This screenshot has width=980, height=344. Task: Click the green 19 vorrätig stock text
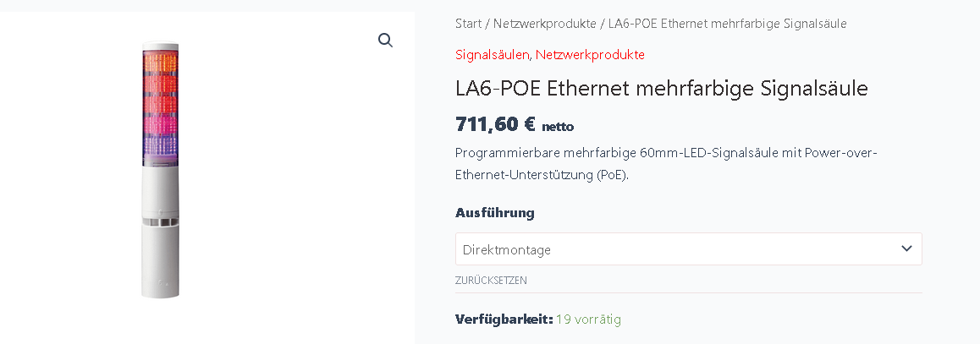(x=588, y=319)
